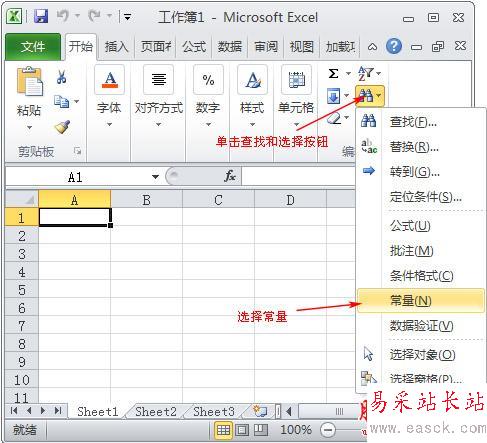Expand the Paste options arrow
487x443 pixels.
pyautogui.click(x=29, y=128)
